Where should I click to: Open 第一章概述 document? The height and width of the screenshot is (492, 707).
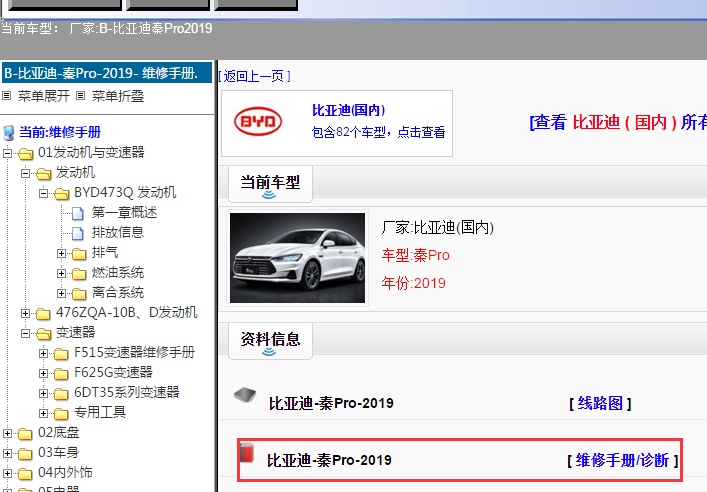tap(124, 212)
